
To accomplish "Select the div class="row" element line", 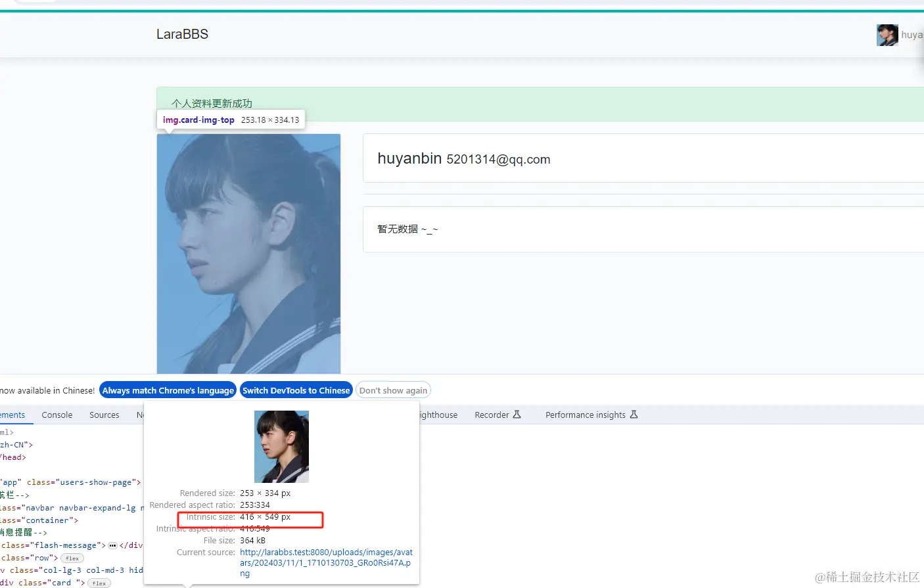I will [x=30, y=558].
